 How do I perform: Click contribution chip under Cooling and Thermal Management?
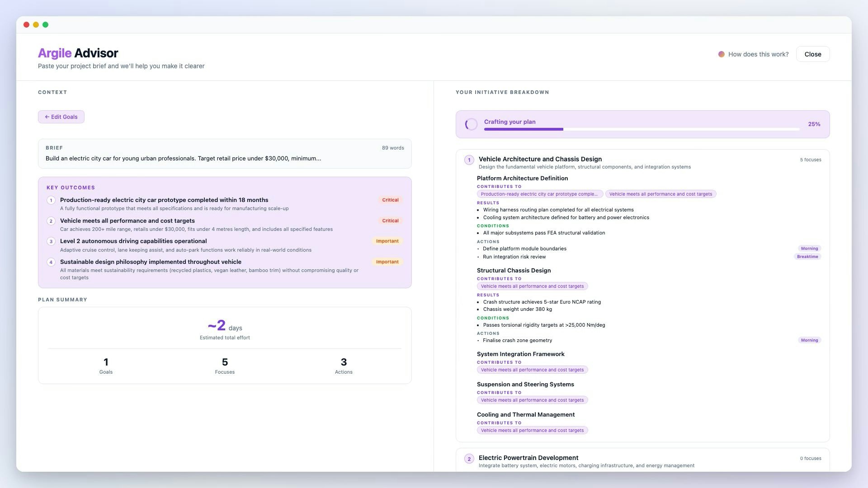[532, 430]
